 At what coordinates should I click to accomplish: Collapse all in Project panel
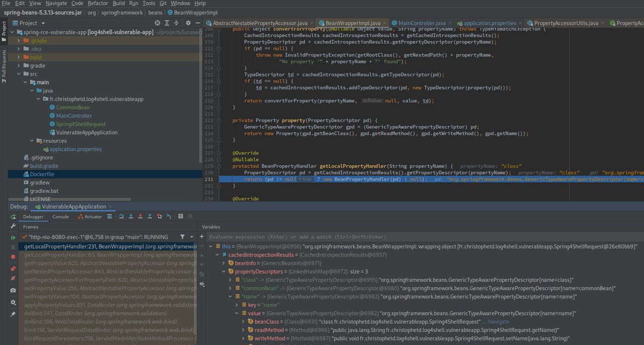coord(177,23)
